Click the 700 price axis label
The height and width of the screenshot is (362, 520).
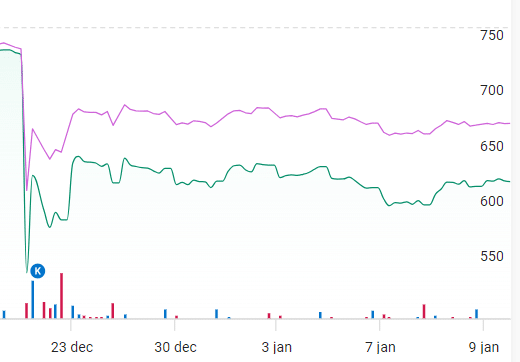click(492, 90)
